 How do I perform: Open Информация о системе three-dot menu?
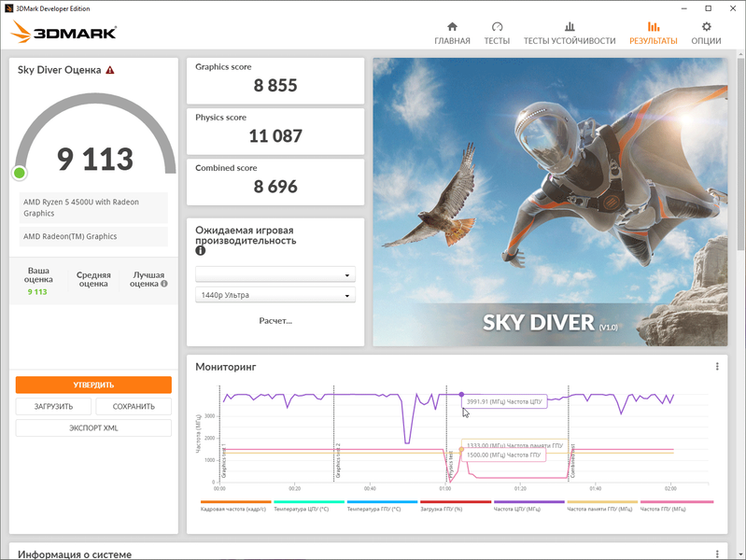tap(717, 553)
